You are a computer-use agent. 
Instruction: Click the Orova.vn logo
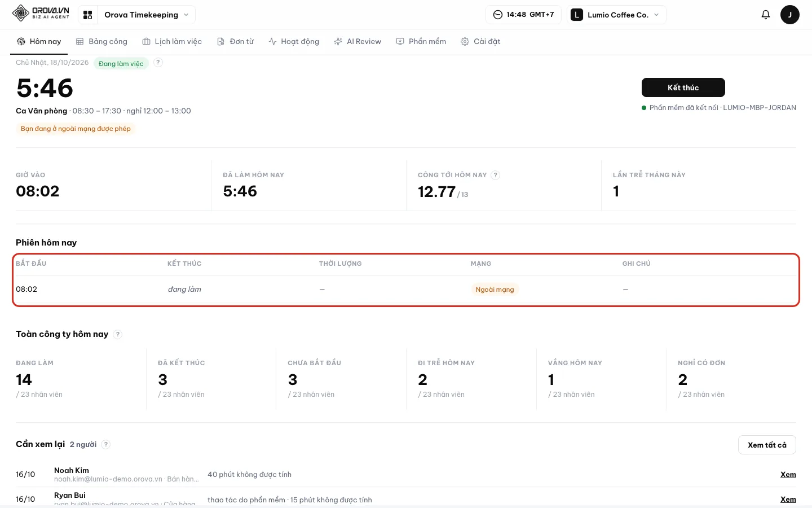[41, 14]
